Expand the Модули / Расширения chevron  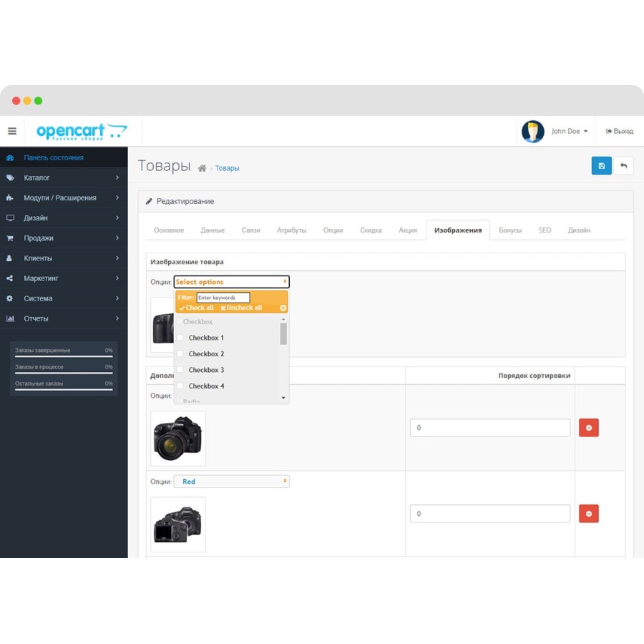coord(117,197)
